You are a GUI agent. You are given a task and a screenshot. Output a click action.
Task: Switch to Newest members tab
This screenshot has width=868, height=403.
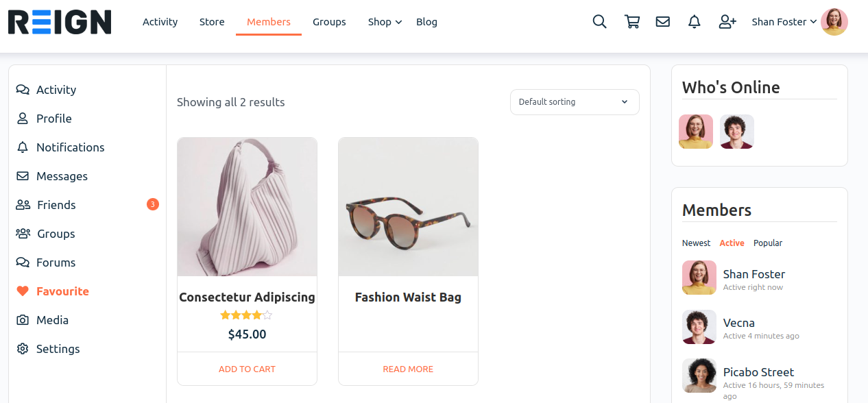pyautogui.click(x=696, y=243)
